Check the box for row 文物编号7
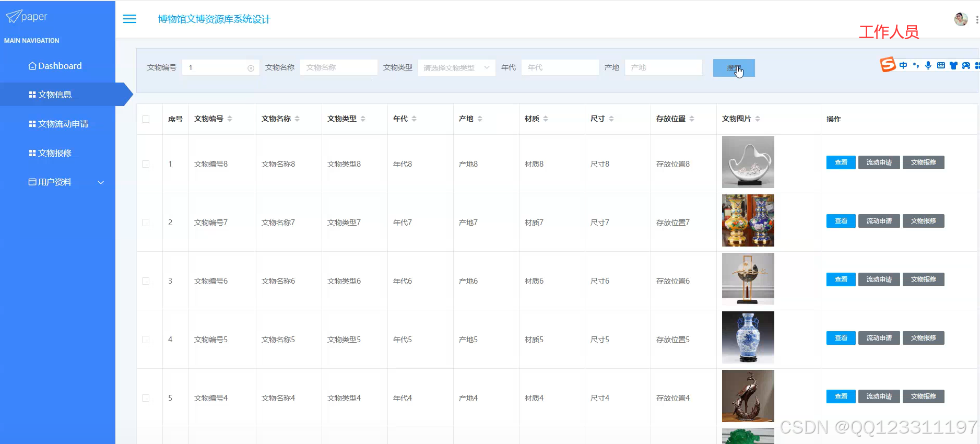 (x=146, y=223)
